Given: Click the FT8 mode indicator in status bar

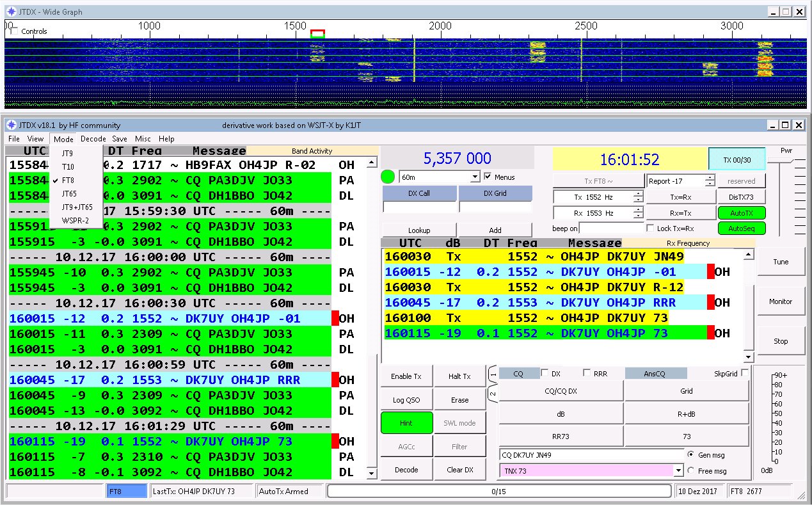Looking at the screenshot, I should click(127, 492).
